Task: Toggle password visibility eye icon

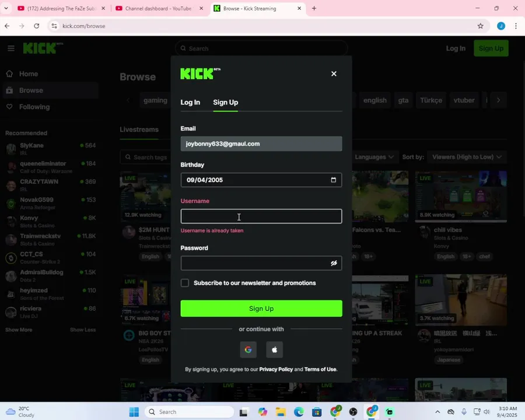Action: (x=334, y=263)
